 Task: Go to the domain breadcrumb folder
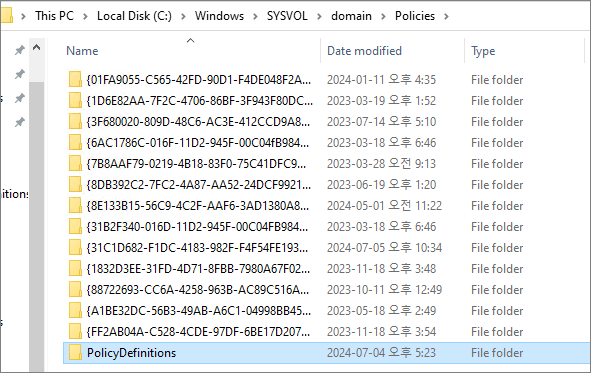pos(351,16)
